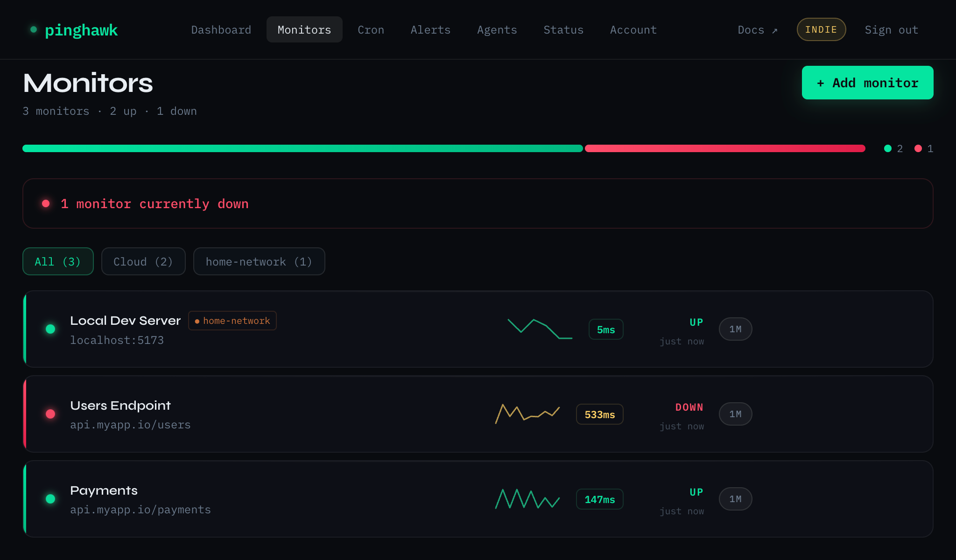Click the green legend dot showing 2 monitors up
The width and height of the screenshot is (956, 560).
point(887,148)
